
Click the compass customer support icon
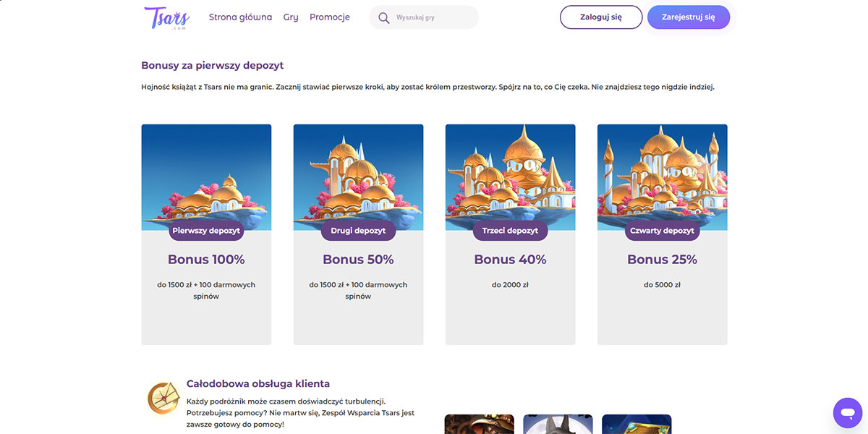click(163, 399)
